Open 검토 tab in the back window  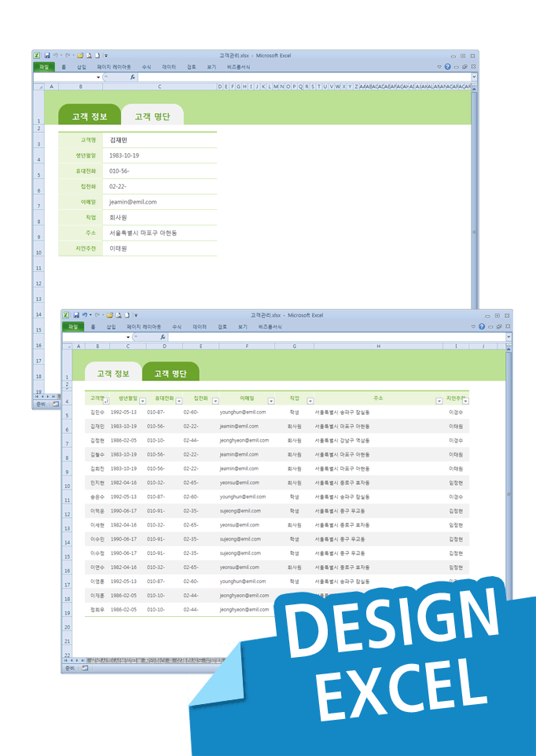coord(192,67)
